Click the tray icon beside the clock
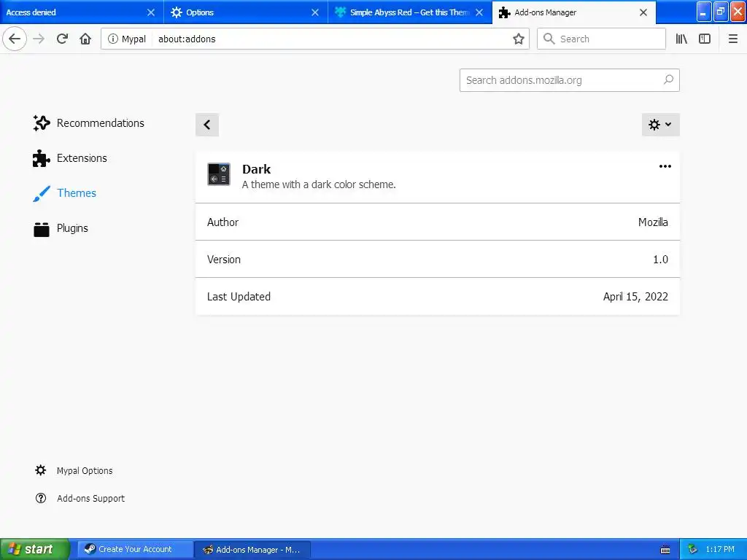The height and width of the screenshot is (560, 747). pos(692,550)
